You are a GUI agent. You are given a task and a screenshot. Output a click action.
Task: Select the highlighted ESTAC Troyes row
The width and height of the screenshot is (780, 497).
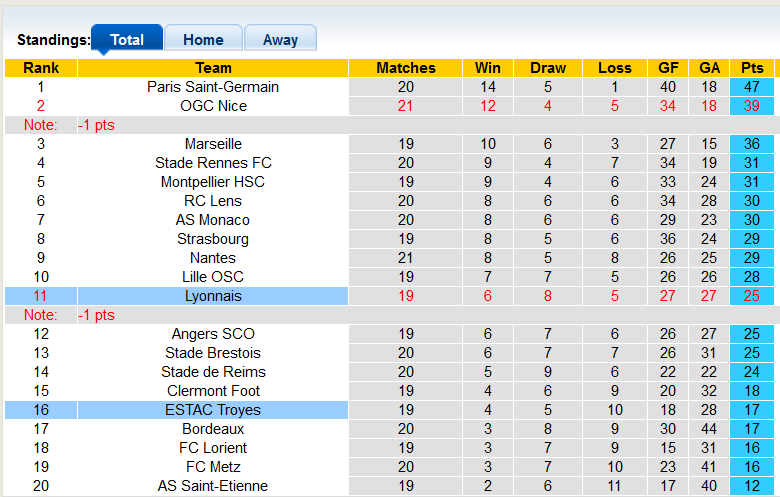213,410
